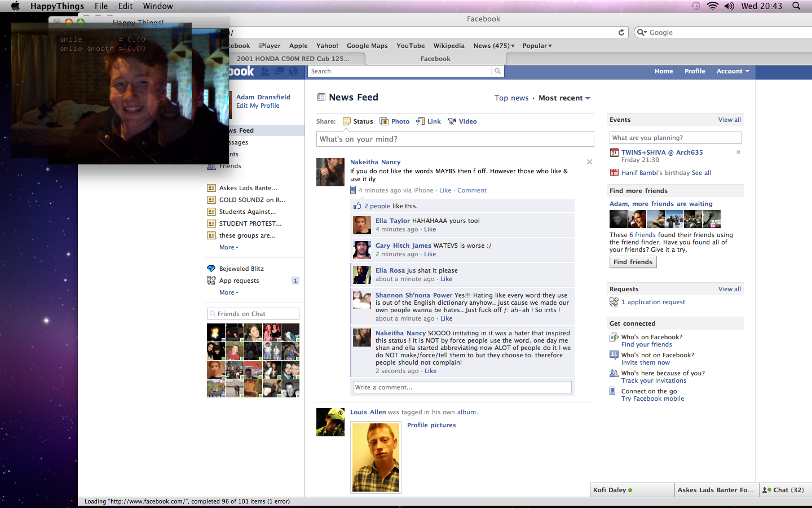This screenshot has width=812, height=508.
Task: Open the Edit menu
Action: [126, 6]
